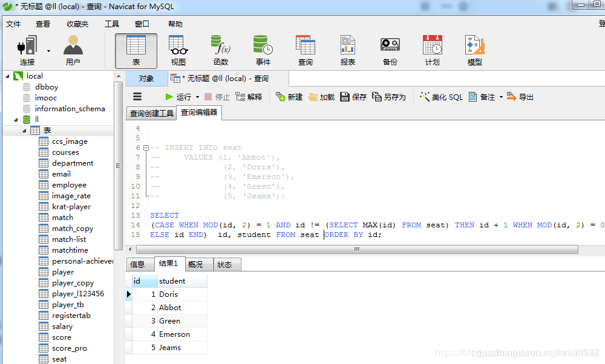Select the dbboy database
Screen dimensions: 605x364
(x=47, y=86)
